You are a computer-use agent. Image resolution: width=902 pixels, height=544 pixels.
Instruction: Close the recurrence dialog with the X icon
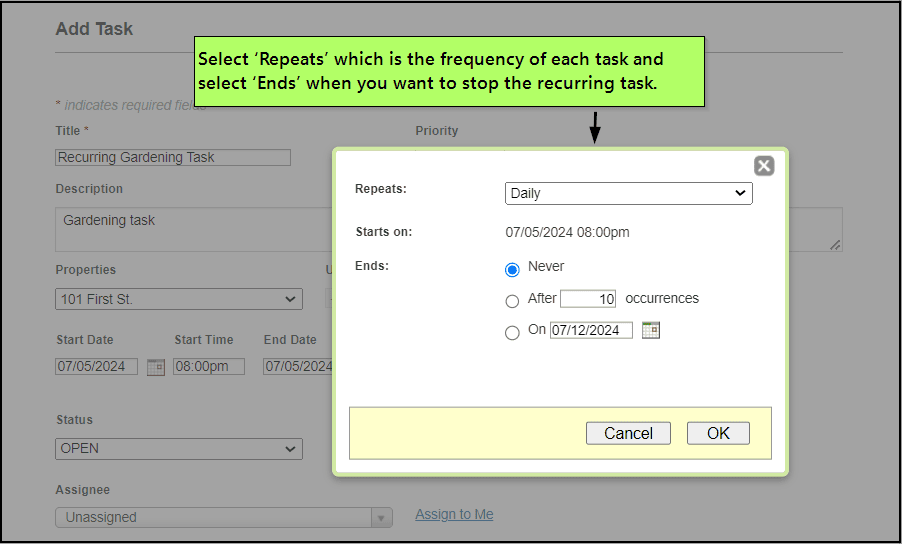pos(764,166)
